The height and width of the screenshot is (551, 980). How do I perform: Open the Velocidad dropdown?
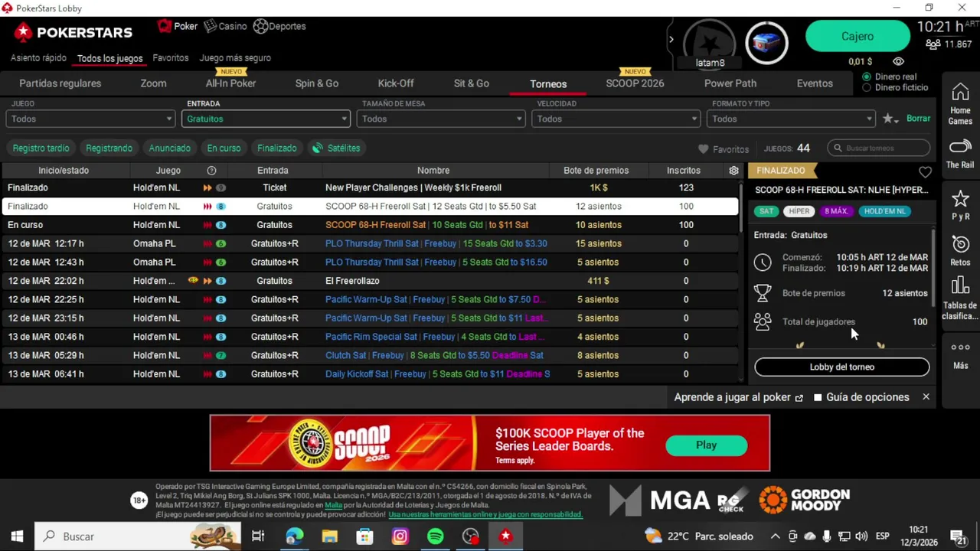tap(616, 119)
